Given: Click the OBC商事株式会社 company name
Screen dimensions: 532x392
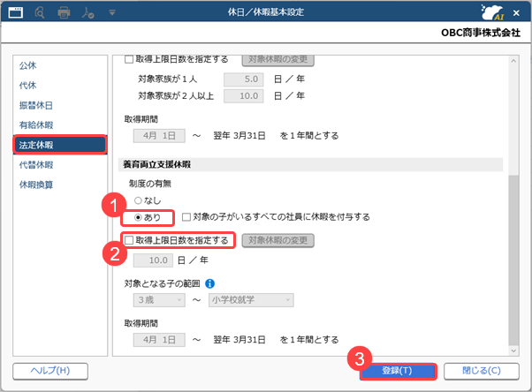Looking at the screenshot, I should (481, 33).
